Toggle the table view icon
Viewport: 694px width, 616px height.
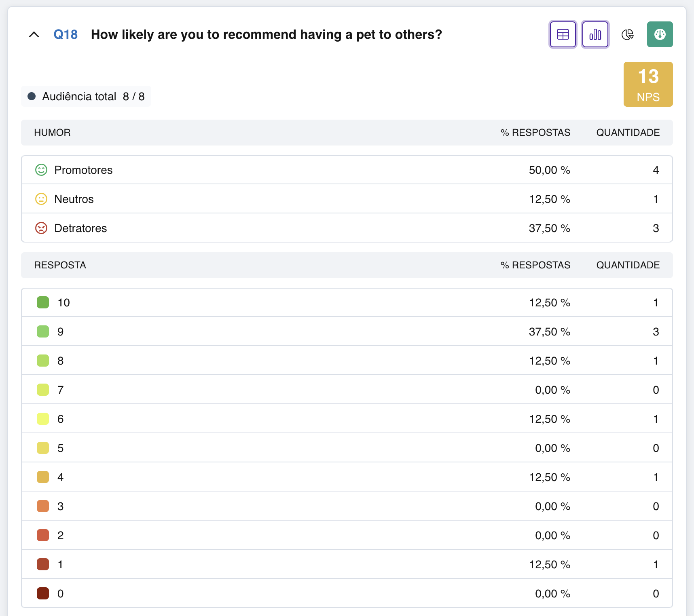click(563, 34)
